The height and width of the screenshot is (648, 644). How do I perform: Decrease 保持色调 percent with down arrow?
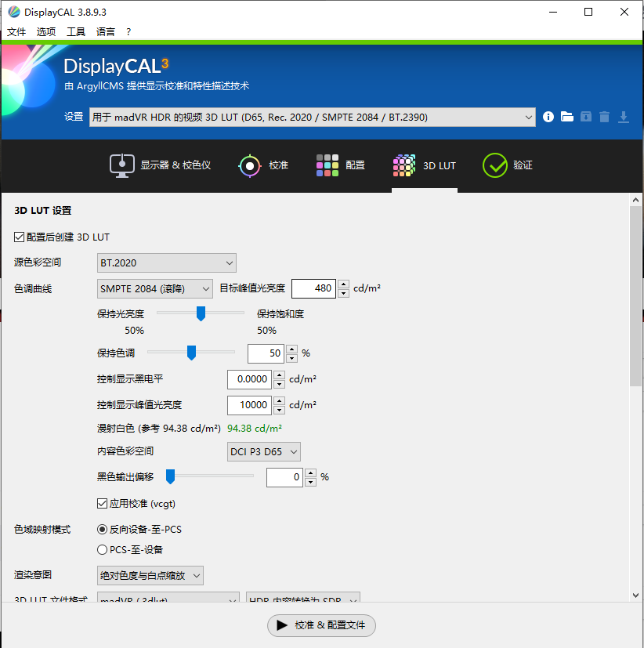292,358
